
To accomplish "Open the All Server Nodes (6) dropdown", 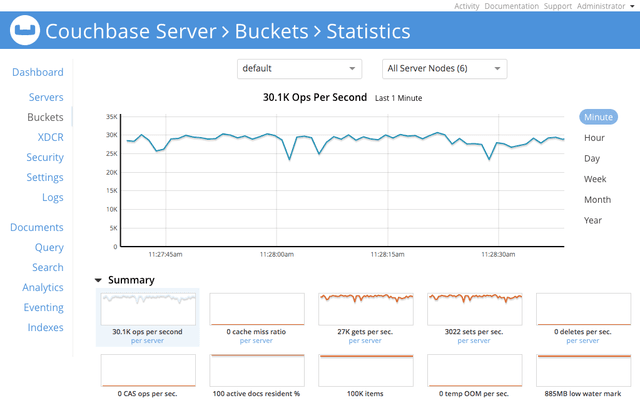I will (444, 69).
